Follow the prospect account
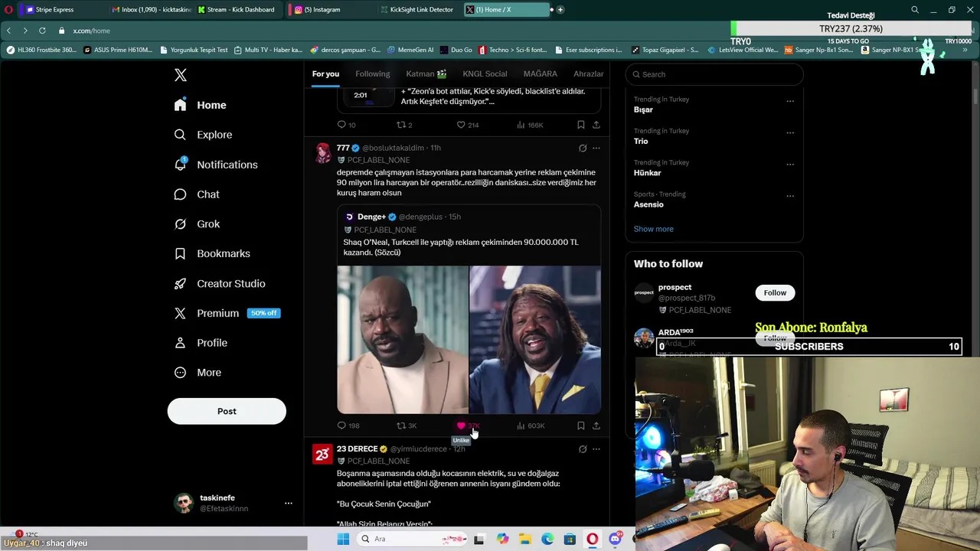The height and width of the screenshot is (551, 980). [x=775, y=292]
